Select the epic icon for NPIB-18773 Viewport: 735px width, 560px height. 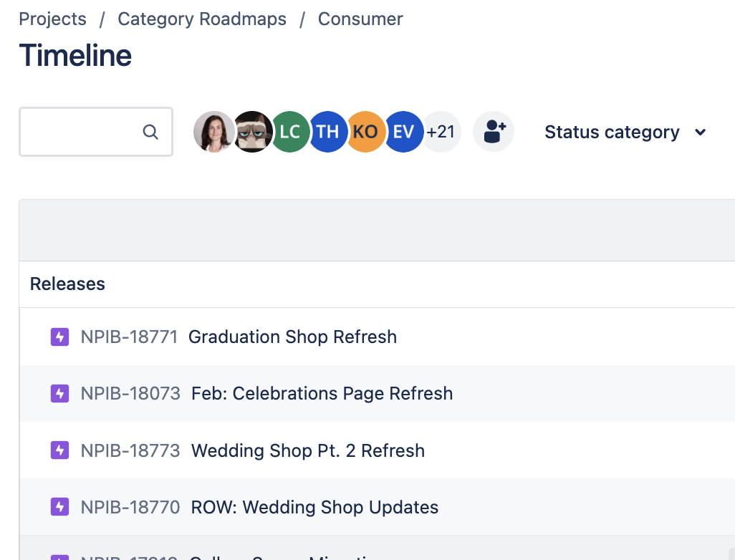[59, 450]
